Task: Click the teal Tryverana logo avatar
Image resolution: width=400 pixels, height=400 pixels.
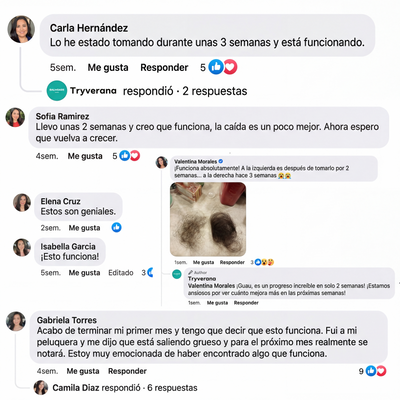Action: tap(57, 90)
